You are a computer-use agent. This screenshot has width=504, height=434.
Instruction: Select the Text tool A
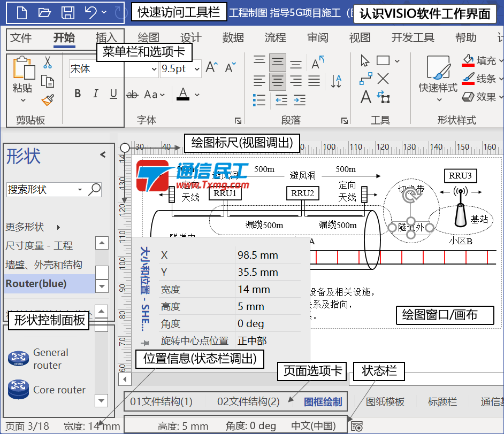tap(366, 97)
